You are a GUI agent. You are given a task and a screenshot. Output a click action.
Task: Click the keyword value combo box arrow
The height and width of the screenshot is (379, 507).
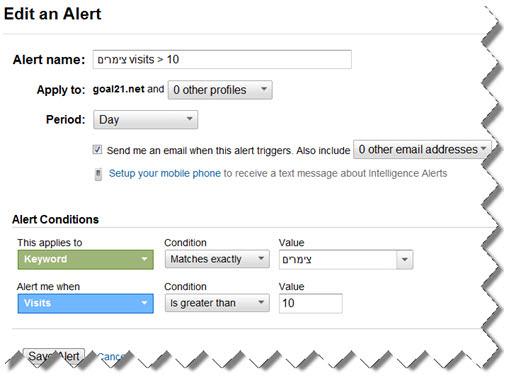tap(405, 259)
